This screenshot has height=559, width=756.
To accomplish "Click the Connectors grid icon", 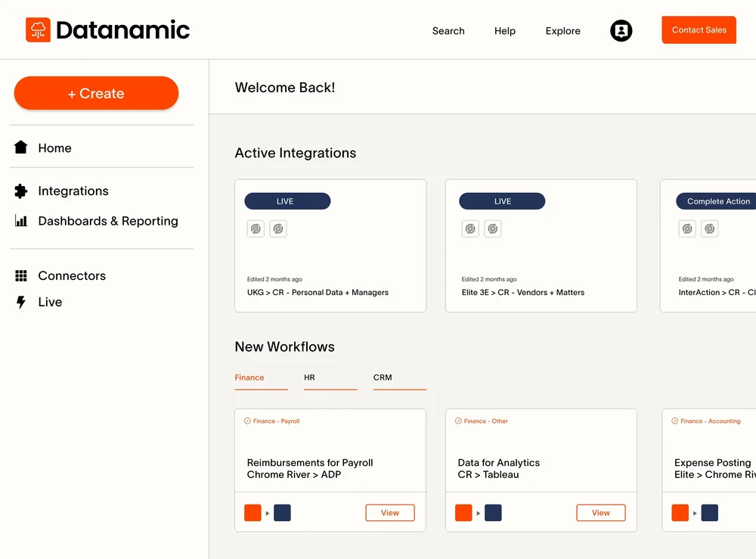I will 21,275.
